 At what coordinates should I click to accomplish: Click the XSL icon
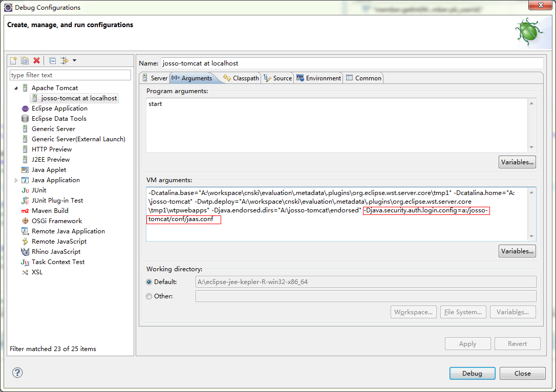point(25,273)
